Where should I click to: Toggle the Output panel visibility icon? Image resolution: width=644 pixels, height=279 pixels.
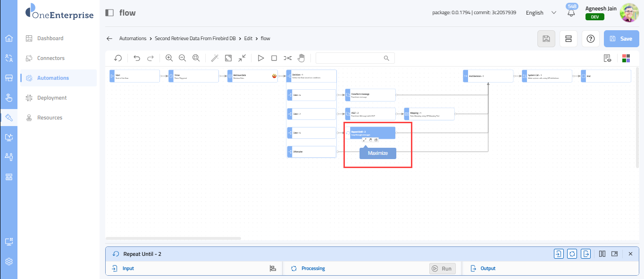tap(585, 254)
